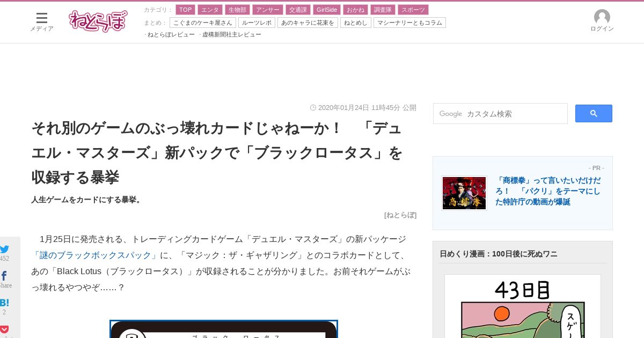Open the ねとらぼレビュー link
The image size is (644, 338).
tap(171, 34)
